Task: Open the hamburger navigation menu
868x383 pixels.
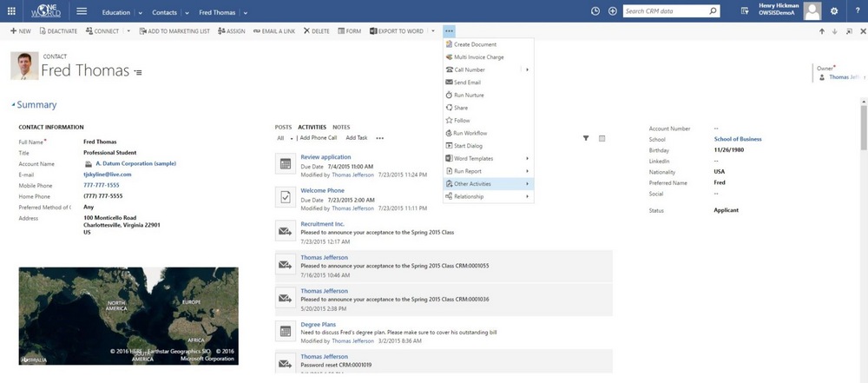Action: [82, 11]
